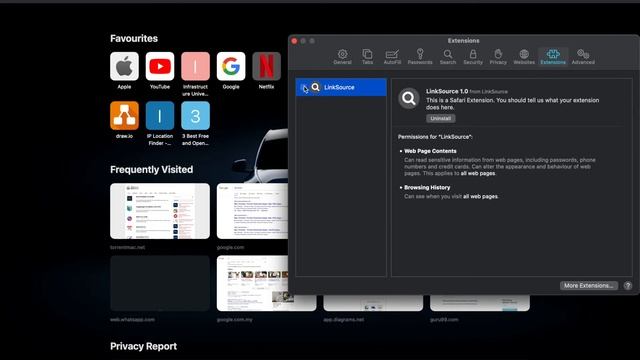
Task: Uninstall the LinkSource extension
Action: point(440,118)
